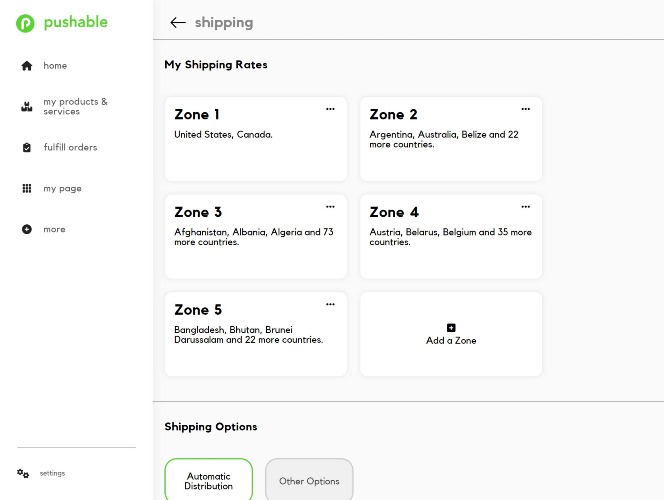666x500 pixels.
Task: Go to my page in sidebar
Action: [62, 189]
